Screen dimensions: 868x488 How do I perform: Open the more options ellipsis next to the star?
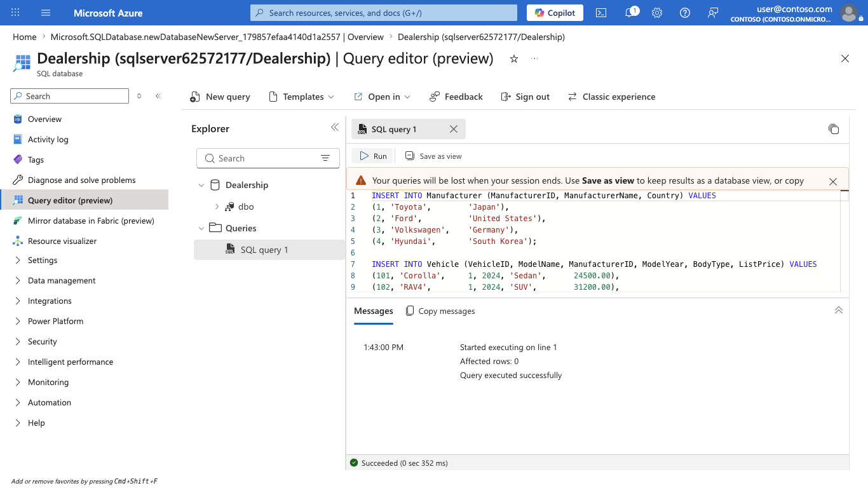pos(534,59)
